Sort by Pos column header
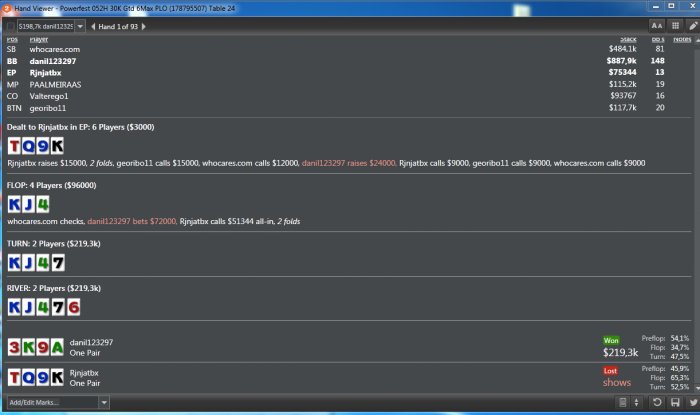The image size is (700, 415). 12,39
